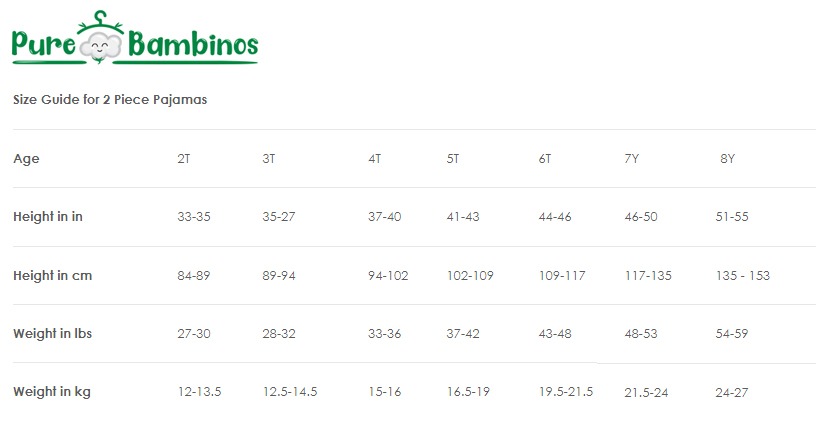Select the 35-27 height value for 3T

[278, 217]
